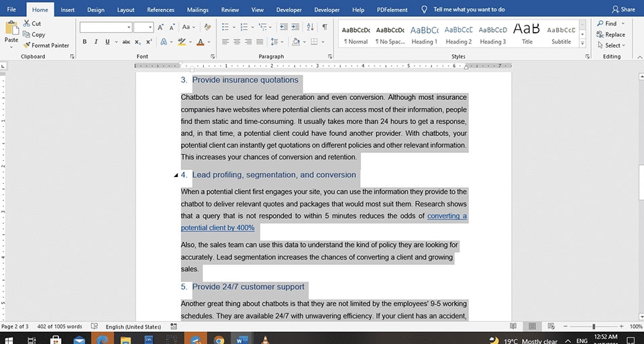Center align the selected text
This screenshot has height=344, width=644.
[237, 42]
